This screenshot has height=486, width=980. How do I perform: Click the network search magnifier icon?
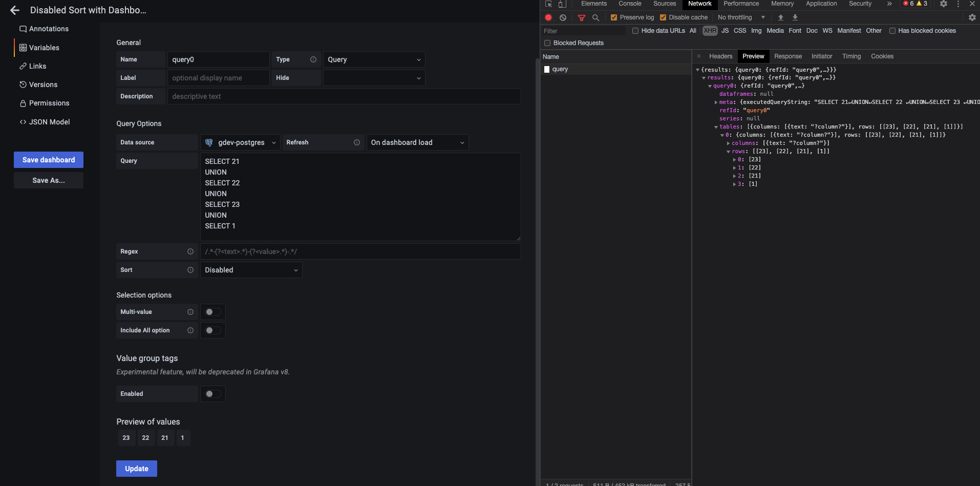(x=595, y=17)
